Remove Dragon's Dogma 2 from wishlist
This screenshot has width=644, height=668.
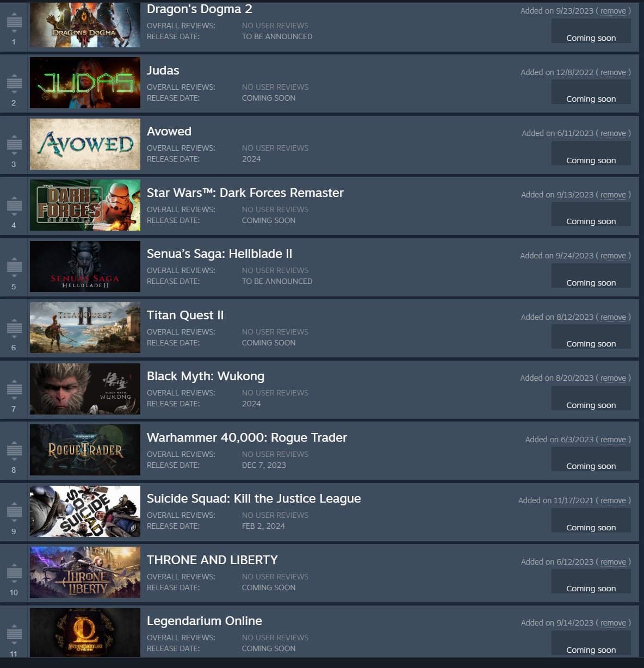tap(613, 11)
